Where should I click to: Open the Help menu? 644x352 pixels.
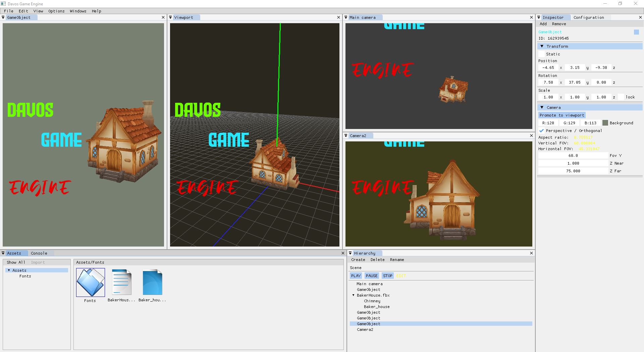click(97, 11)
